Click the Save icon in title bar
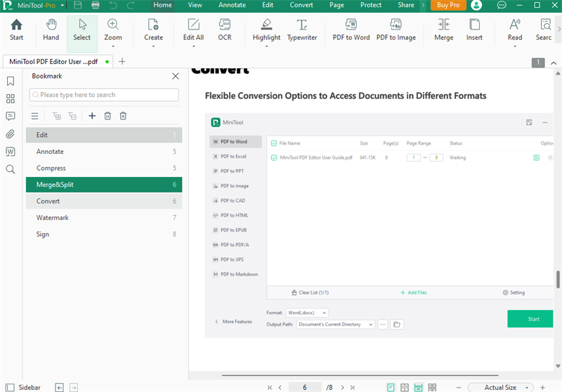562x392 pixels. tap(77, 5)
